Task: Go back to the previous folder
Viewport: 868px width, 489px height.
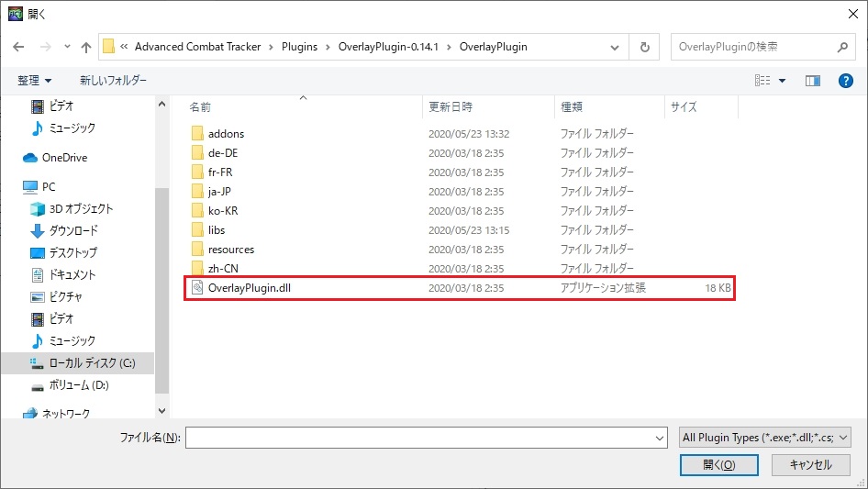Action: point(18,47)
